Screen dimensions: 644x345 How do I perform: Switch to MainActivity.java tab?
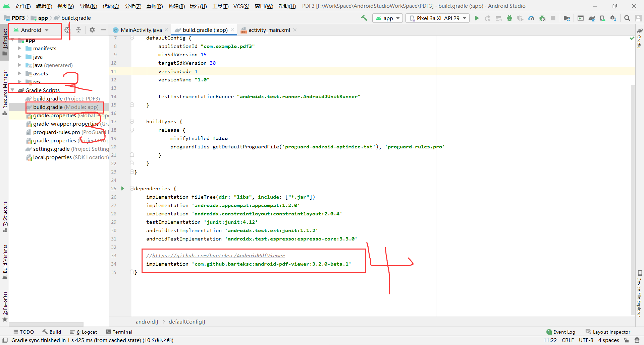pyautogui.click(x=141, y=30)
